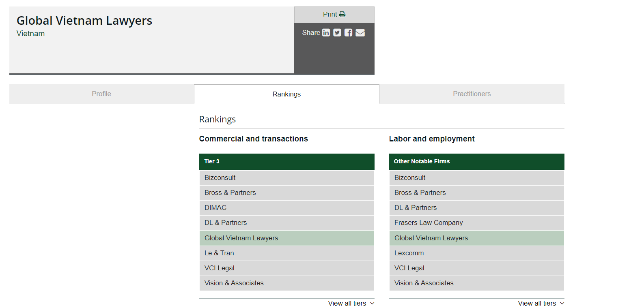This screenshot has height=308, width=644.
Task: Share page on LinkedIn icon
Action: coord(326,33)
